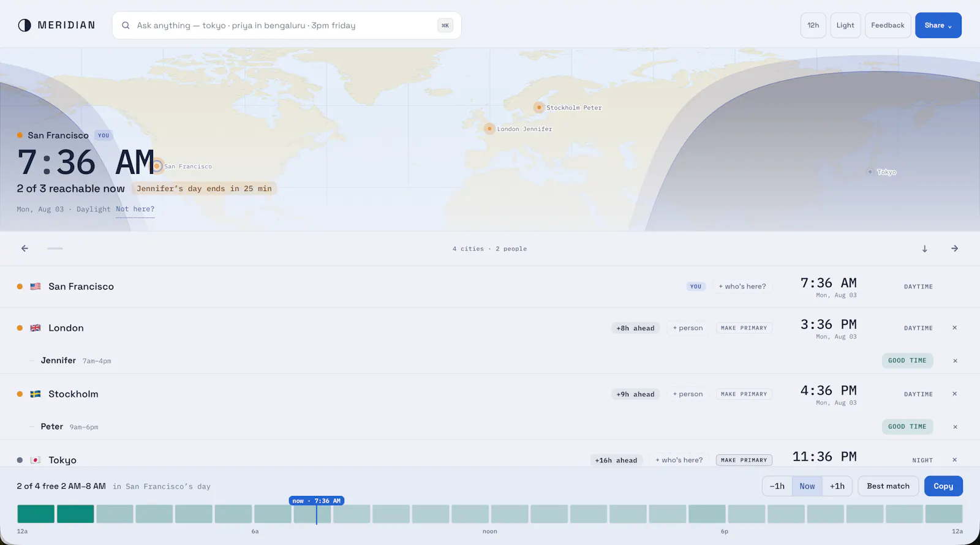Screen dimensions: 980x545
Task: Click the Sweden flag in Stockholm row
Action: pos(36,394)
